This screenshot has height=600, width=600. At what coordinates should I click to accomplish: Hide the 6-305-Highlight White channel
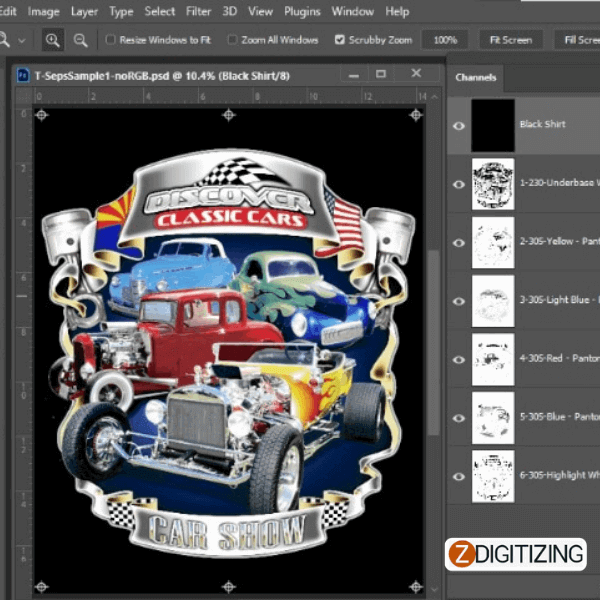click(459, 477)
